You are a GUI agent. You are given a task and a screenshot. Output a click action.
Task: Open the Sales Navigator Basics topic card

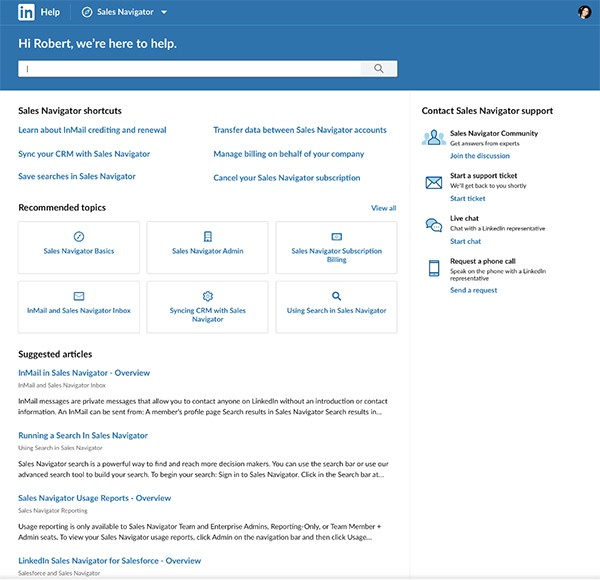(79, 246)
